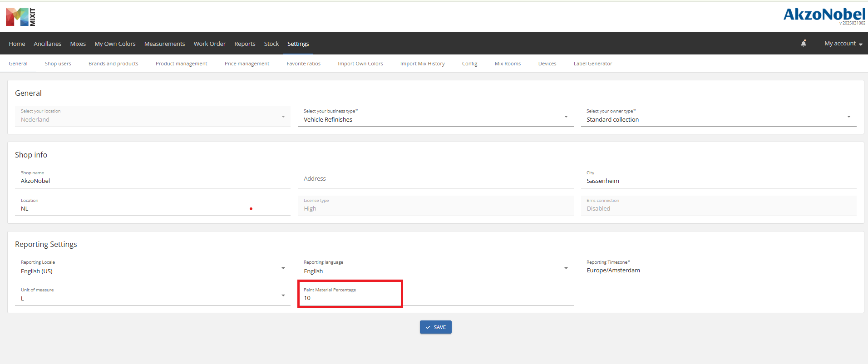Open the Reporting Locale dropdown

click(153, 268)
